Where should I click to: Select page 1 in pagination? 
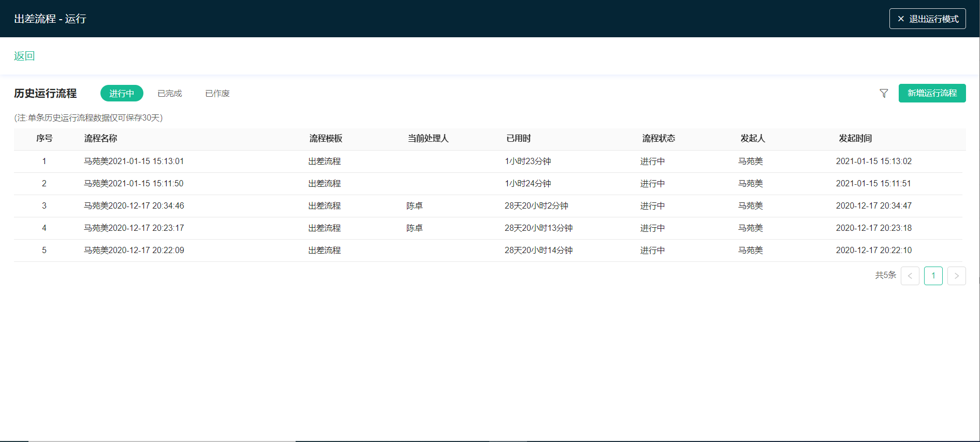point(933,276)
